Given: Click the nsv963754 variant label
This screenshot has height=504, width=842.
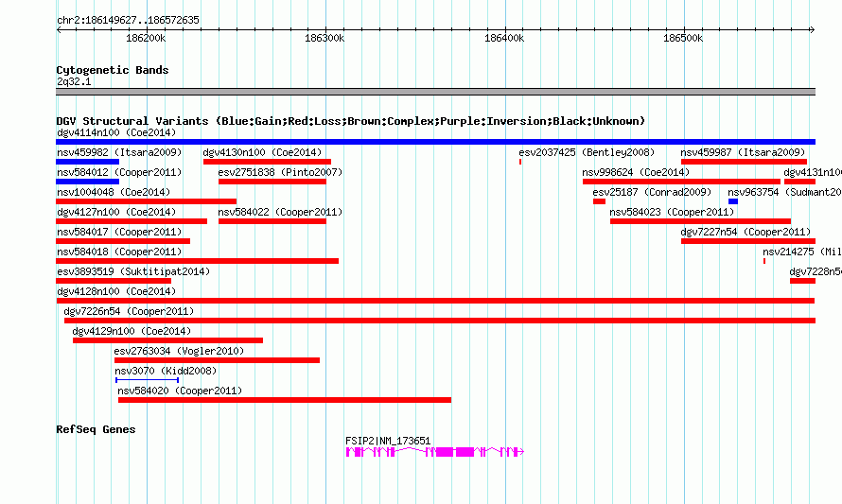Looking at the screenshot, I should pyautogui.click(x=784, y=192).
